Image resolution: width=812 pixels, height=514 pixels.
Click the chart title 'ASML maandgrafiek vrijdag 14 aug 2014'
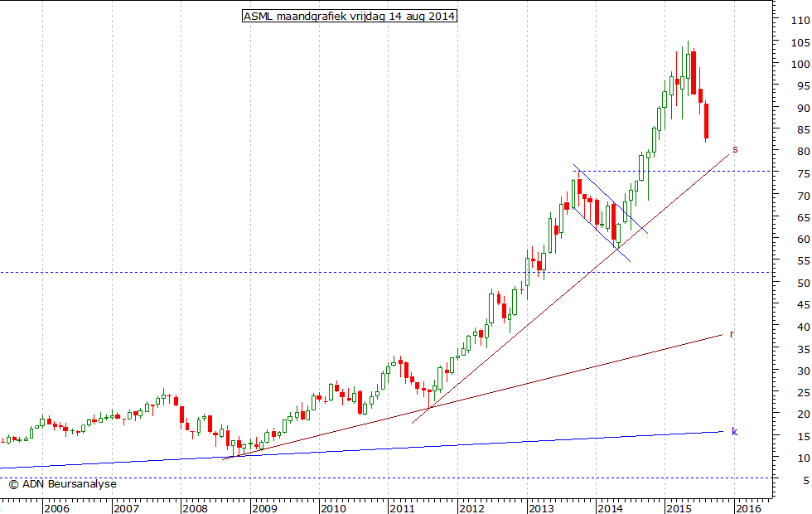(x=350, y=16)
